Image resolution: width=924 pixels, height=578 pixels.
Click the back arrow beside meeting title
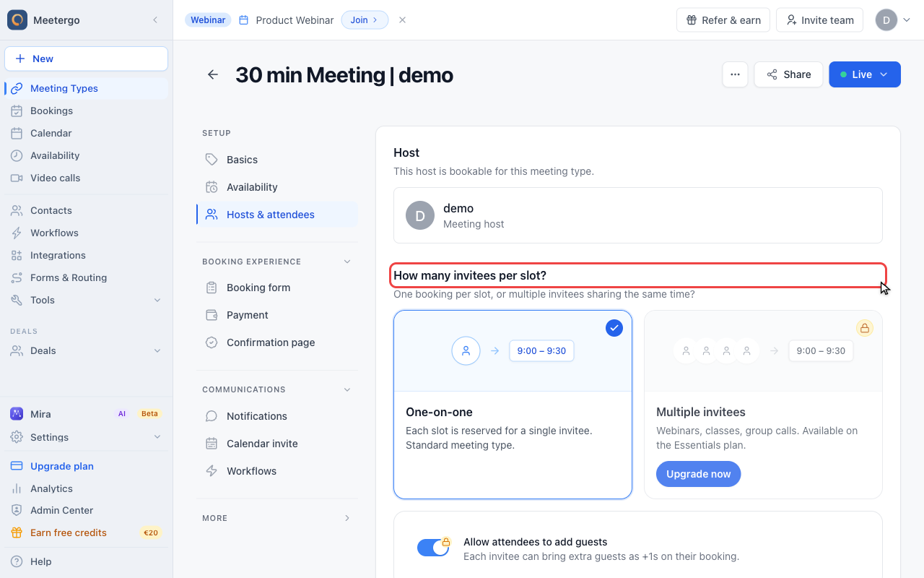click(213, 74)
